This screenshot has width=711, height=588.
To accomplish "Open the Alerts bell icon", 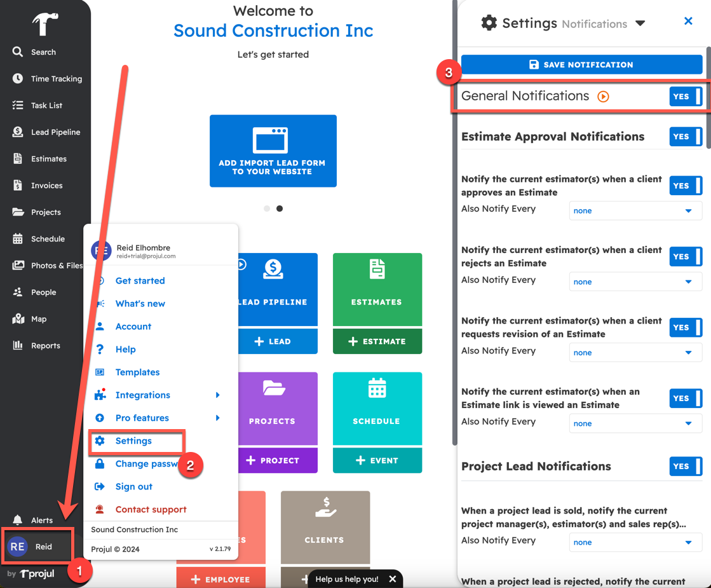I will [17, 519].
